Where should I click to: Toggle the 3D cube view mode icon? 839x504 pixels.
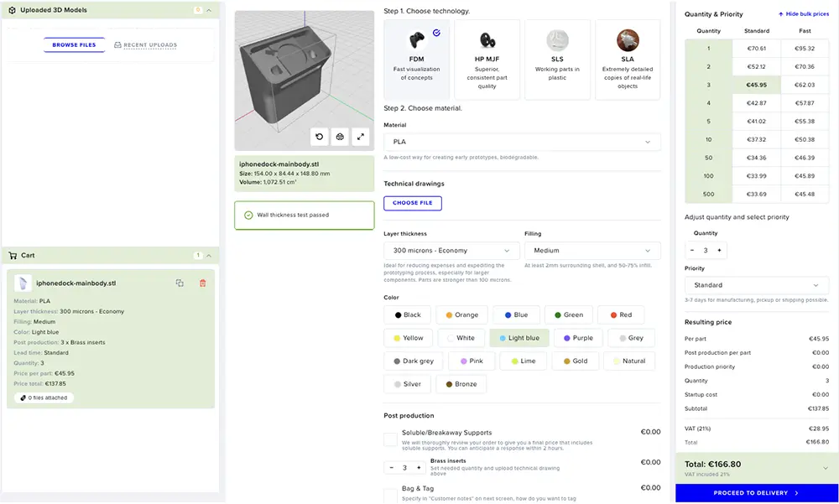click(340, 137)
